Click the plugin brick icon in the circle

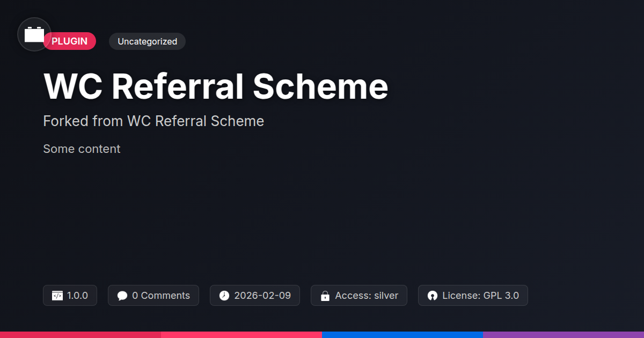34,34
